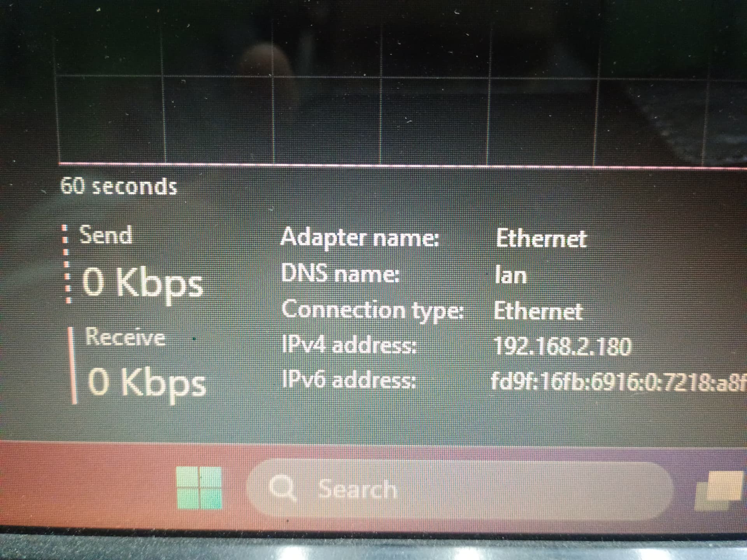This screenshot has width=747, height=560.
Task: Select the Send label text
Action: (x=106, y=235)
